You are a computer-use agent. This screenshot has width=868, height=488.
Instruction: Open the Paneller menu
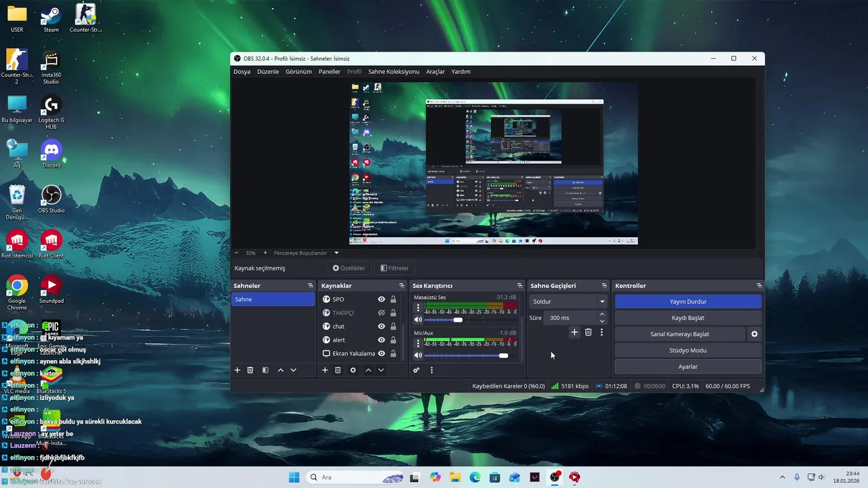pos(330,71)
